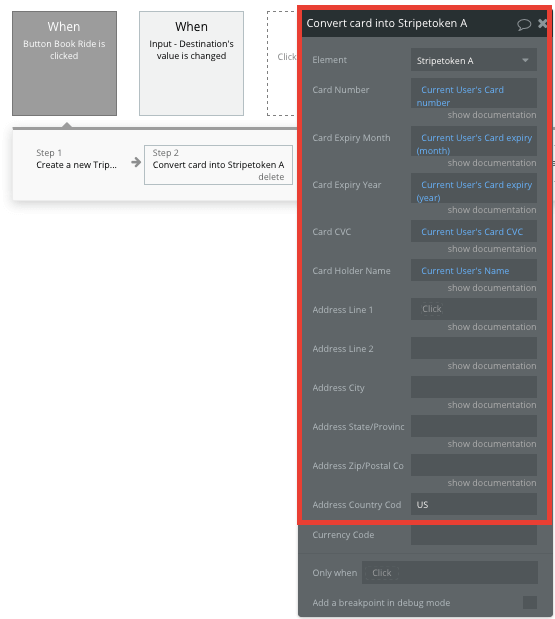Click the Card Number label

[x=341, y=90]
